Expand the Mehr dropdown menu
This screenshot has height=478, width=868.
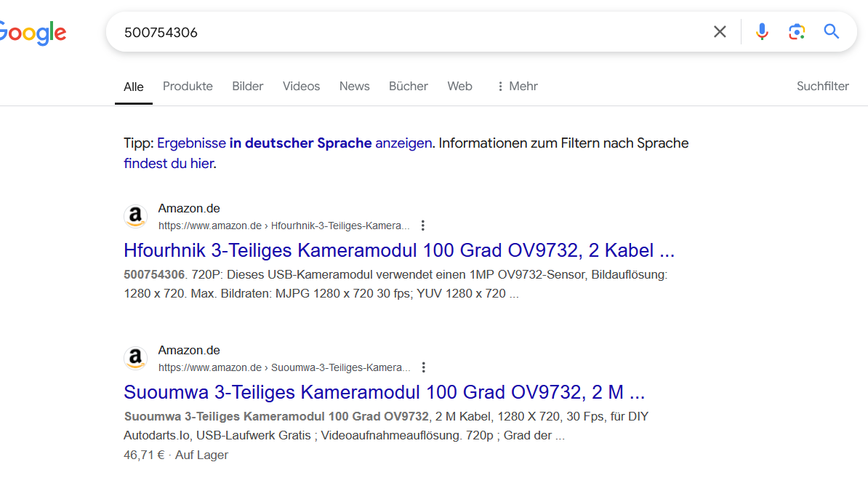pos(518,87)
